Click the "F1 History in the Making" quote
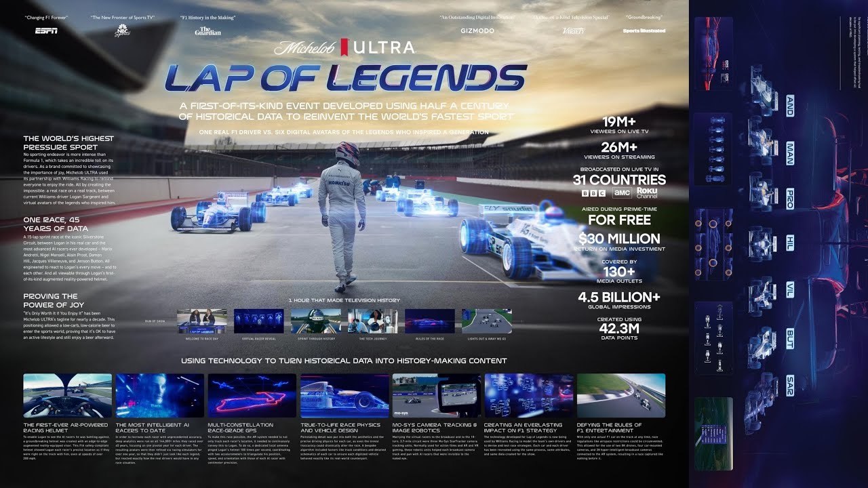This screenshot has width=868, height=488. (x=207, y=16)
